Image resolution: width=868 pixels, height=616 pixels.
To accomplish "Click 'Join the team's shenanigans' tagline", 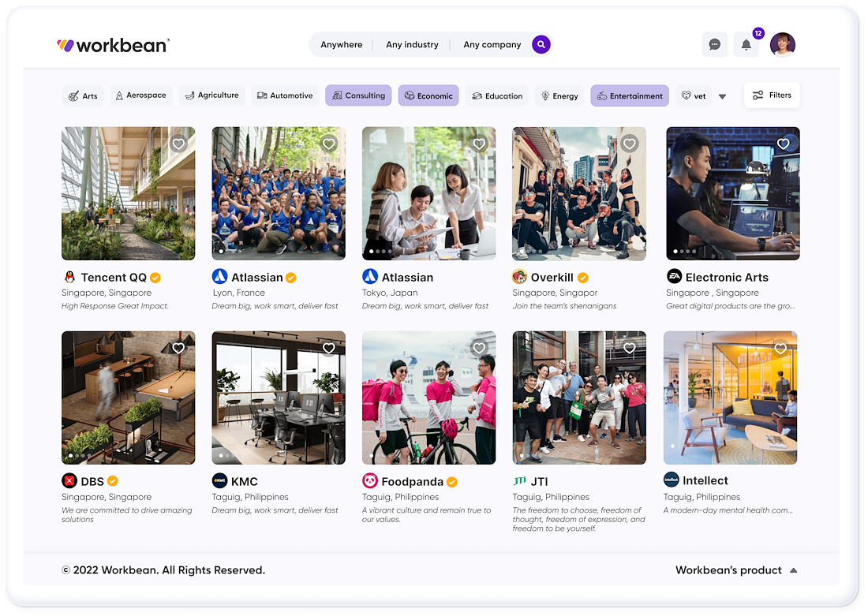I will coord(564,306).
